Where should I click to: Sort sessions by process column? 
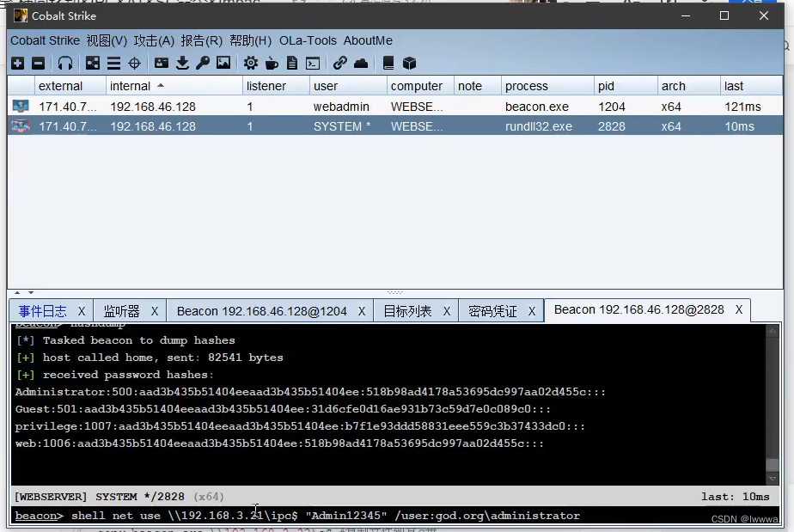(547, 86)
